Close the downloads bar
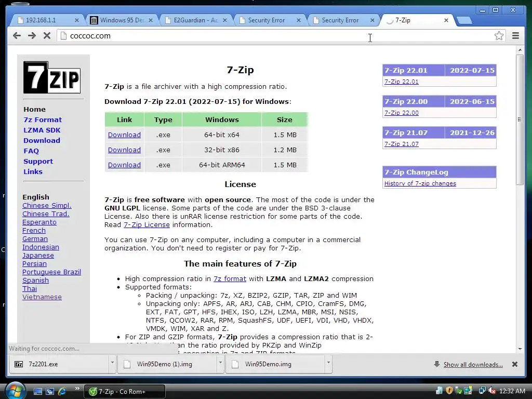532x399 pixels. click(x=515, y=364)
